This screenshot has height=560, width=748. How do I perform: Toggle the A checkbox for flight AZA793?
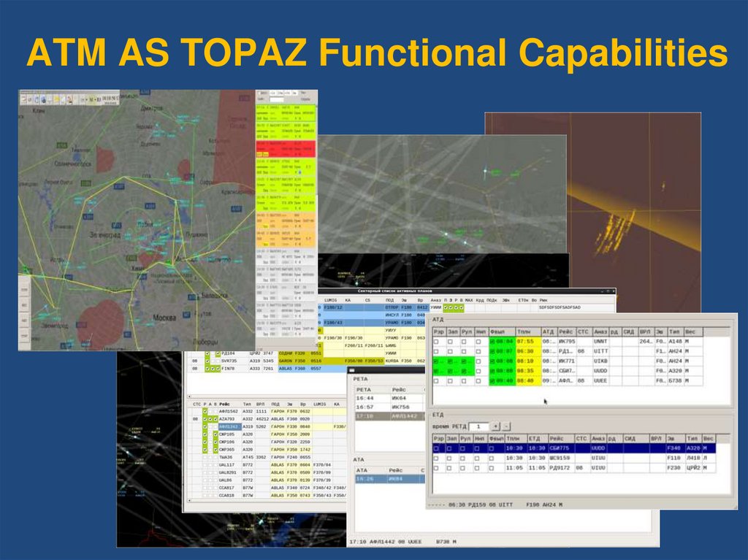[x=210, y=419]
